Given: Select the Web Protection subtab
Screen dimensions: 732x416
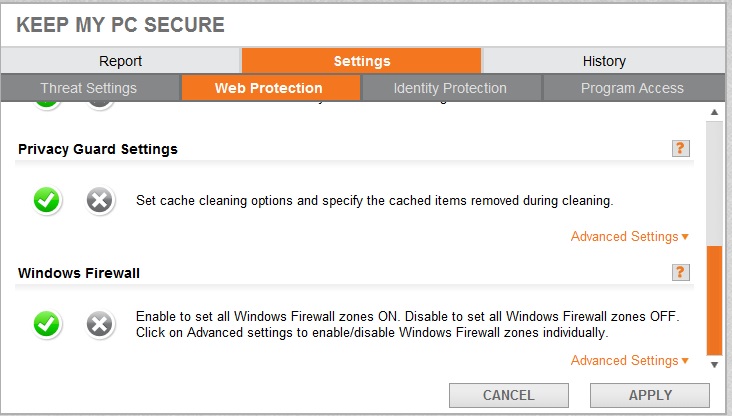Looking at the screenshot, I should tap(269, 88).
